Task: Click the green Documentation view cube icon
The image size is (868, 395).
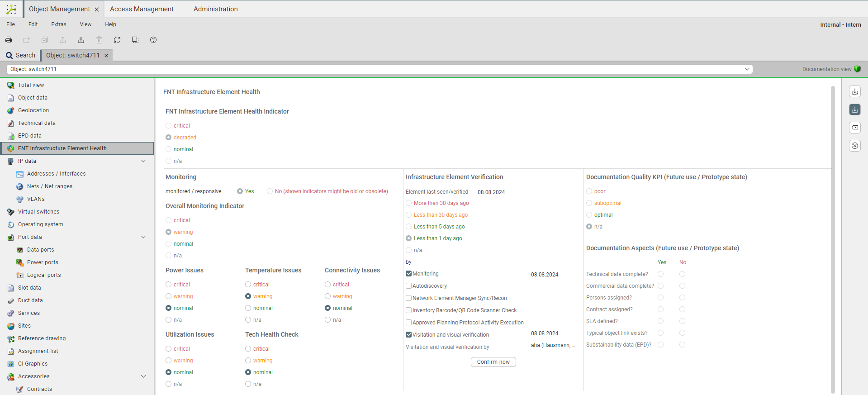Action: [857, 69]
